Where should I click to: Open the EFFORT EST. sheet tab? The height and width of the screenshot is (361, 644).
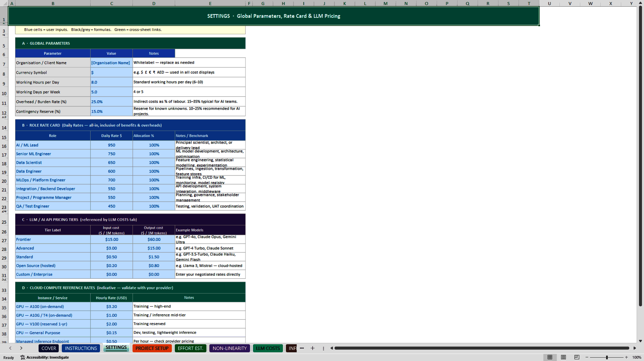191,348
